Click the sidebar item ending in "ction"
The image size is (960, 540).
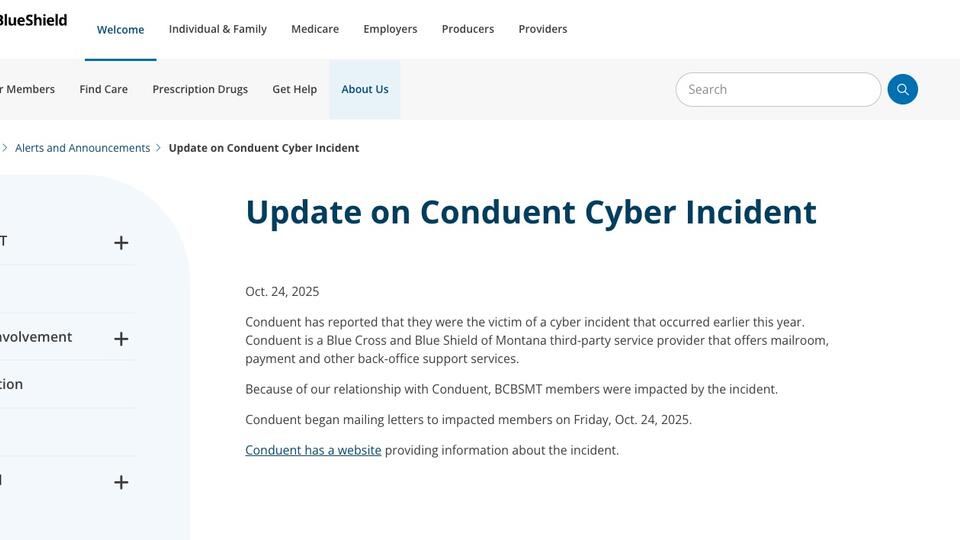12,384
